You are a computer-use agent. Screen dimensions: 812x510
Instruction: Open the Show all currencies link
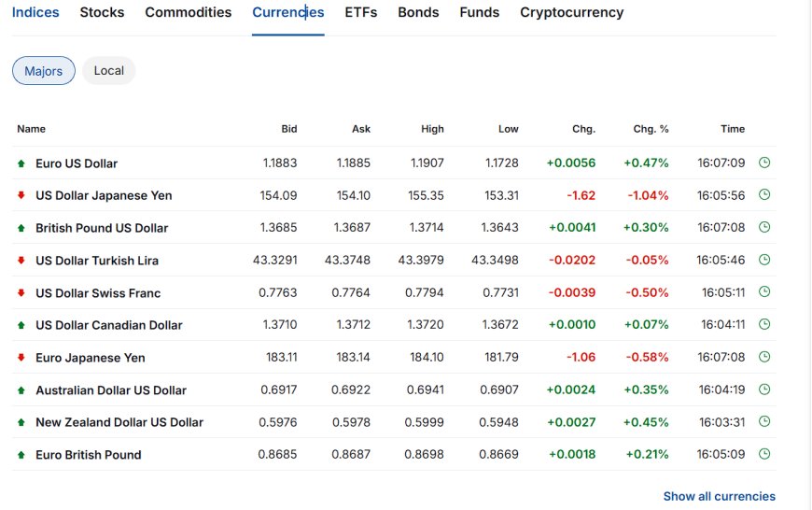click(720, 496)
